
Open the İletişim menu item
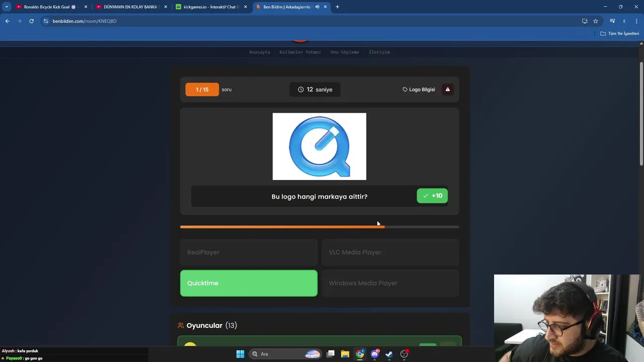pos(379,52)
